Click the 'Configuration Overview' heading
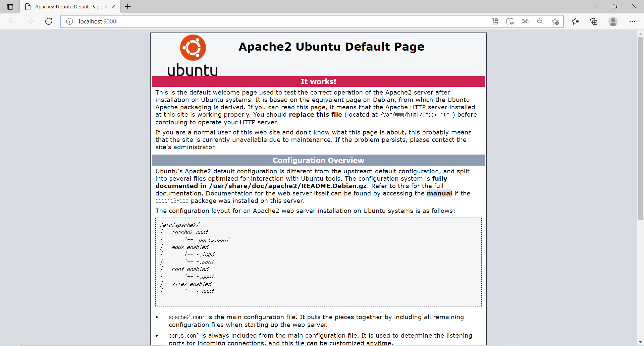 (318, 160)
